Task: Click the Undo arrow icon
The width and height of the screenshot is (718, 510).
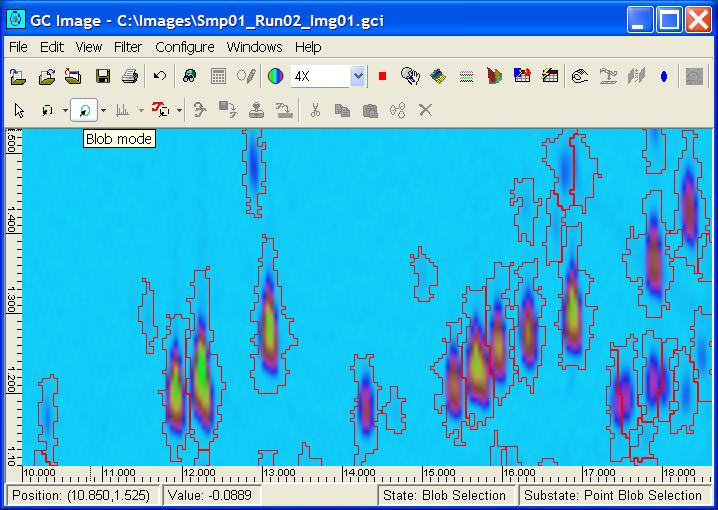Action: (x=160, y=76)
